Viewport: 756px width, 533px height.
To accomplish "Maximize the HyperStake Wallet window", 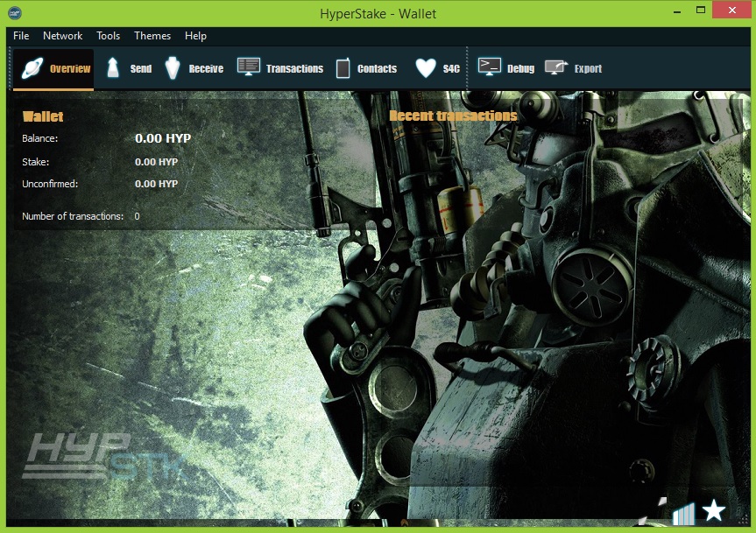I will [x=701, y=11].
